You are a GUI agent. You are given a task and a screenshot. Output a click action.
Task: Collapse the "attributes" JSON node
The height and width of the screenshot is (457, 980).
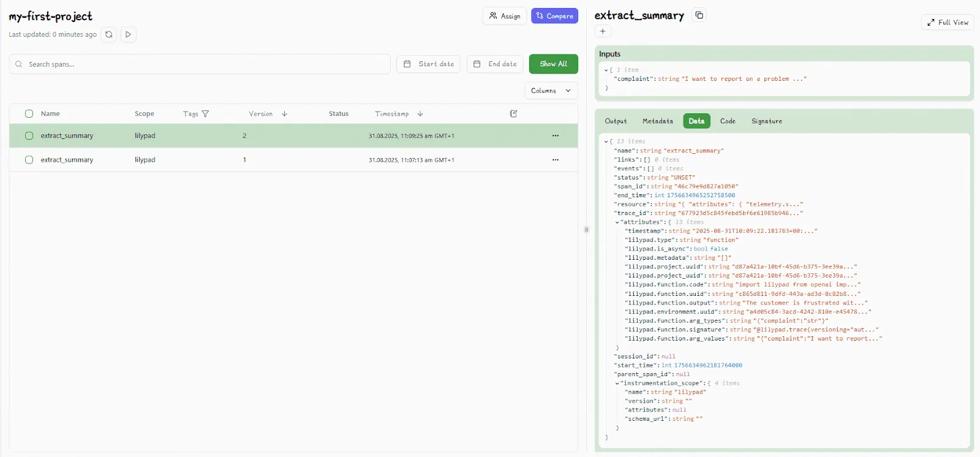617,222
